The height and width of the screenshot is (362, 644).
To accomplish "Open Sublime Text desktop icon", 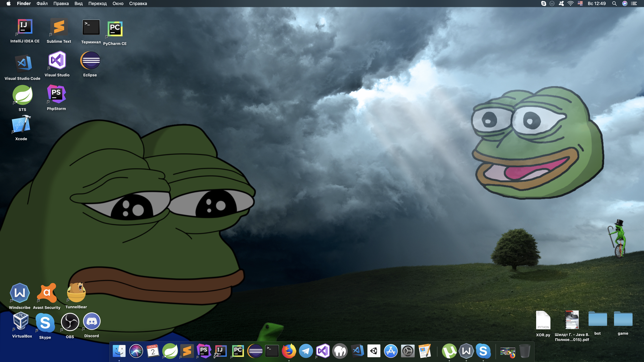I will pos(59,27).
